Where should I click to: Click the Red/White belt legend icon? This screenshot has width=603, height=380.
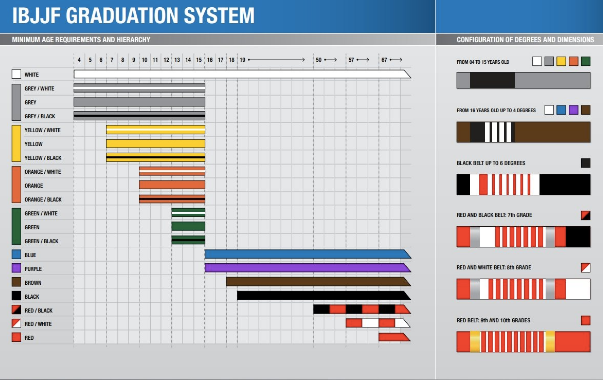pyautogui.click(x=16, y=323)
